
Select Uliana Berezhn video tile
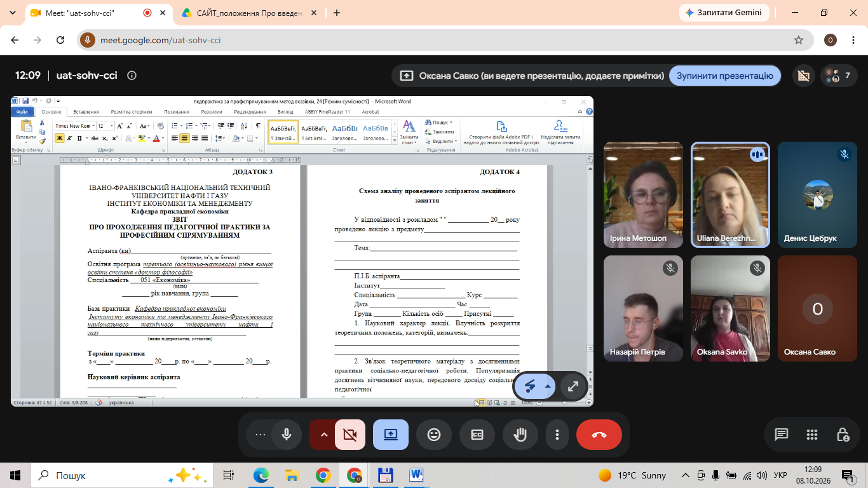tap(730, 194)
